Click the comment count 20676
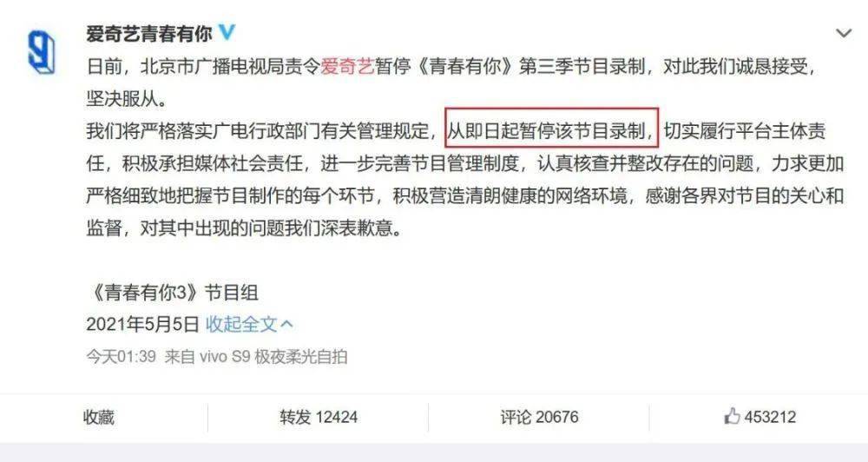The width and height of the screenshot is (868, 462). 557,417
